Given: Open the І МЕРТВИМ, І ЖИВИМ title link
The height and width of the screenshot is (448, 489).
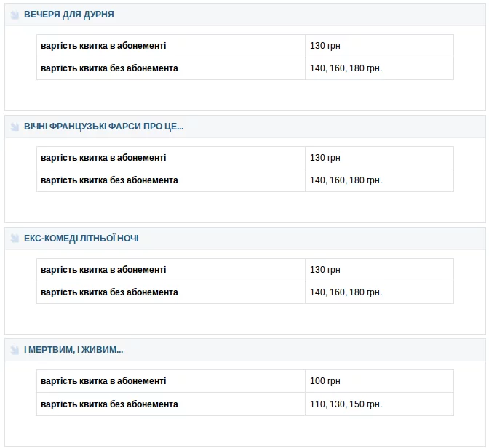Looking at the screenshot, I should tap(73, 350).
